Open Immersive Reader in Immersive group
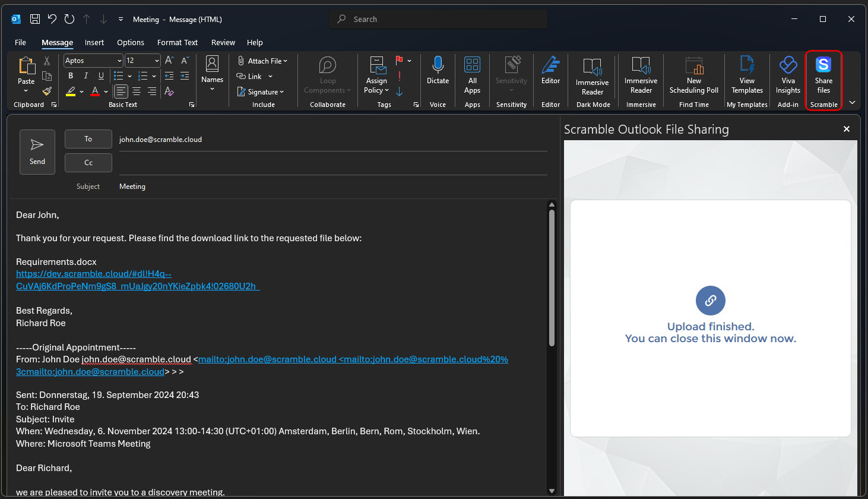 coord(641,75)
